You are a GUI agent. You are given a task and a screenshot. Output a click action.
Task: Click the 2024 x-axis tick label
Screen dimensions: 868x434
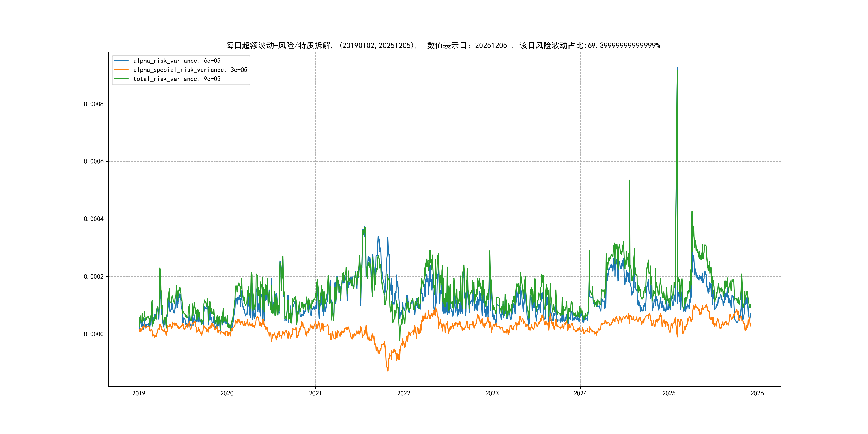click(x=580, y=393)
